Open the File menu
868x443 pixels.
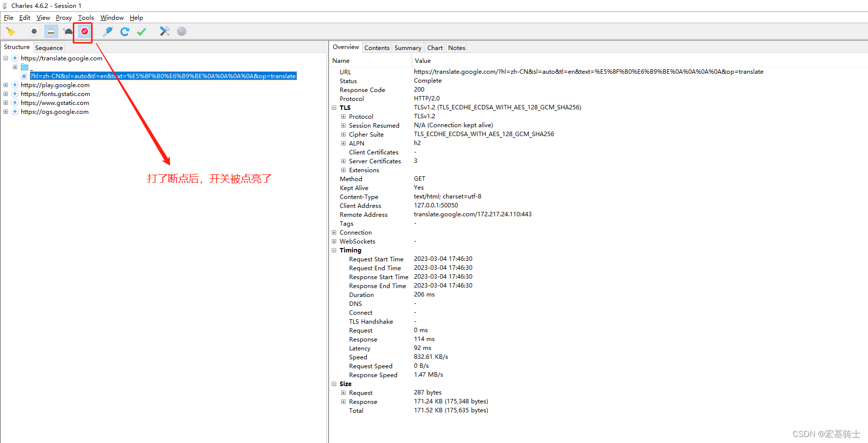click(x=8, y=18)
